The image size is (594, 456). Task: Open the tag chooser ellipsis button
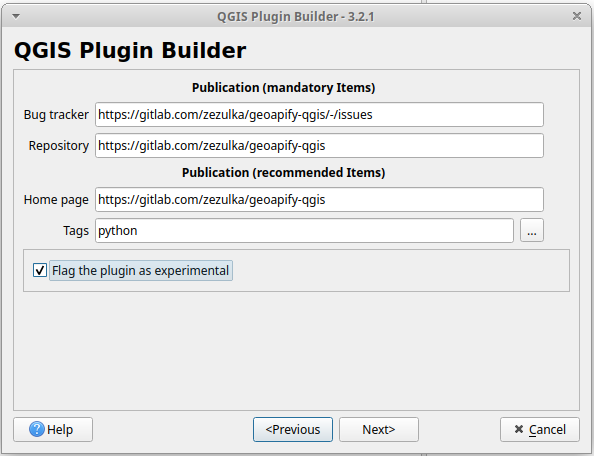tap(532, 230)
